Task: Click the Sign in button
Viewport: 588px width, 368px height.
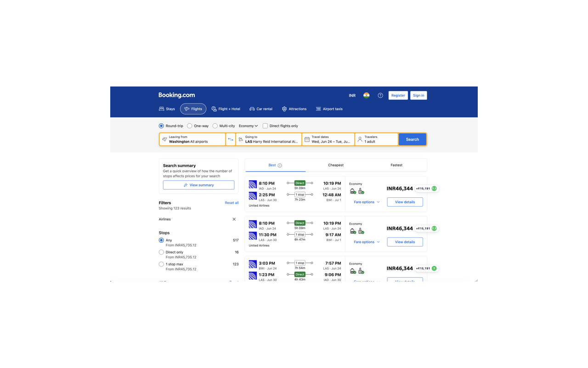Action: tap(418, 95)
